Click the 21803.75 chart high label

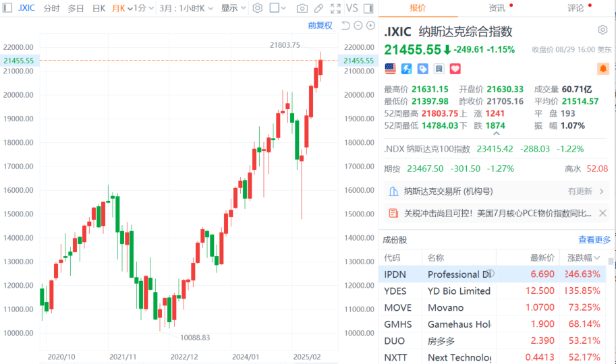click(285, 45)
